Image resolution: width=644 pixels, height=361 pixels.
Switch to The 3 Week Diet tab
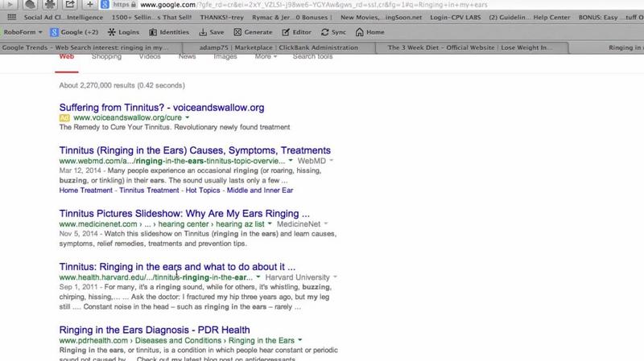(x=472, y=47)
